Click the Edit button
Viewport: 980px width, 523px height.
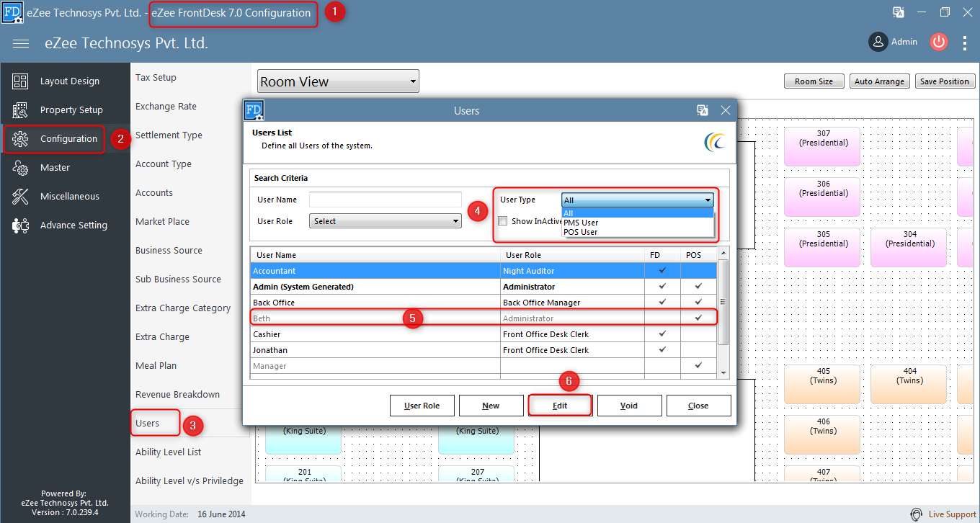(x=560, y=406)
